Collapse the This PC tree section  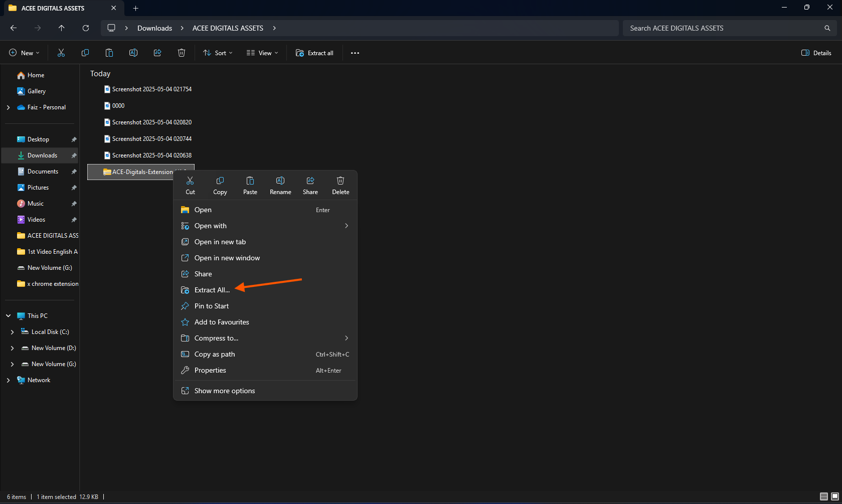(9, 316)
